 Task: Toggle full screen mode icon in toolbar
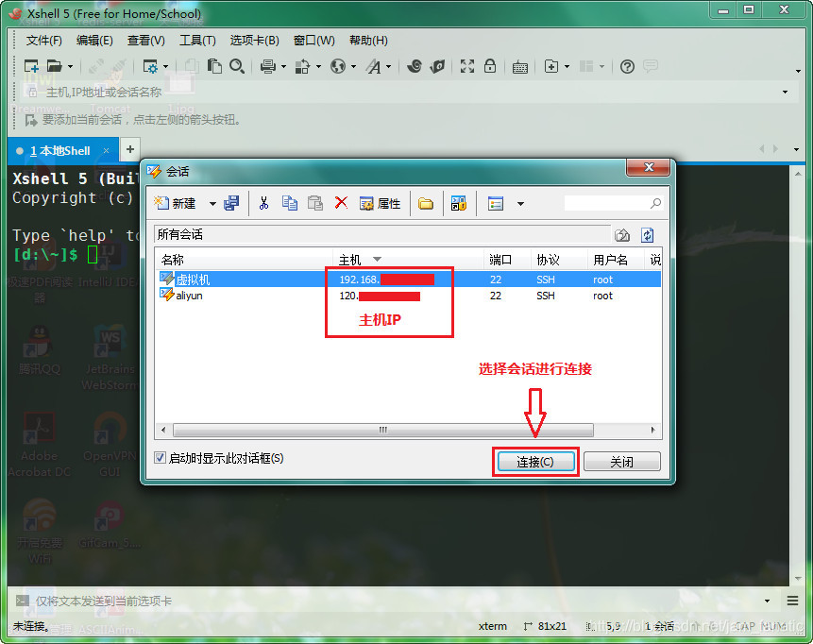coord(467,66)
